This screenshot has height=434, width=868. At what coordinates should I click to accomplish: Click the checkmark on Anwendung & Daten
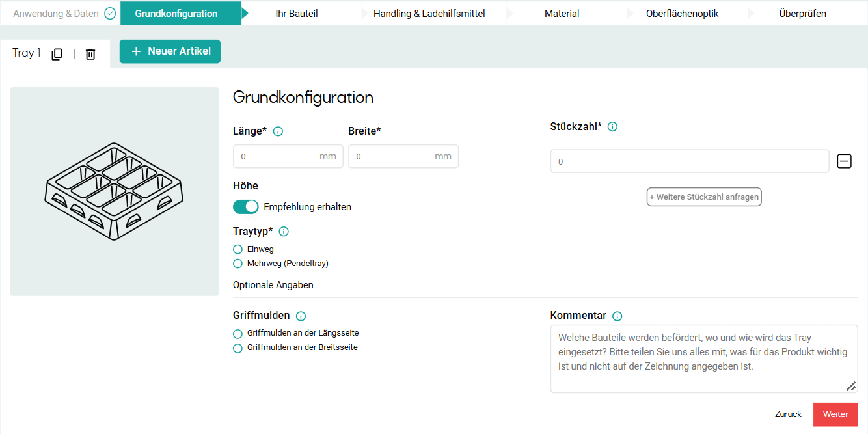(109, 12)
